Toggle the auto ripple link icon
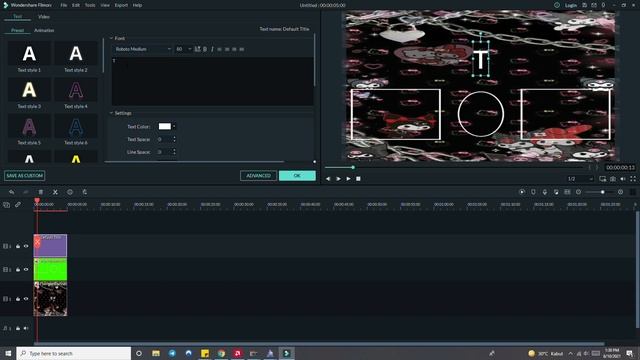640x360 pixels. (18, 205)
